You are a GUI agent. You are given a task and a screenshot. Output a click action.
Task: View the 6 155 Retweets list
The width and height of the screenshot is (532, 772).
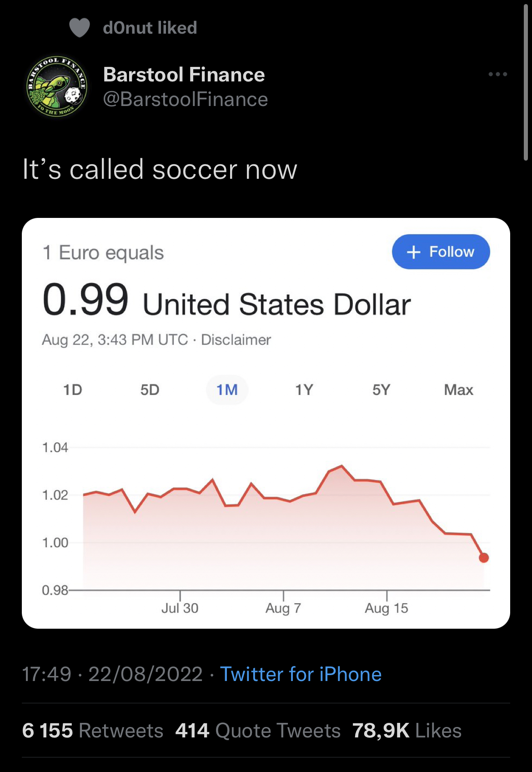(x=93, y=731)
